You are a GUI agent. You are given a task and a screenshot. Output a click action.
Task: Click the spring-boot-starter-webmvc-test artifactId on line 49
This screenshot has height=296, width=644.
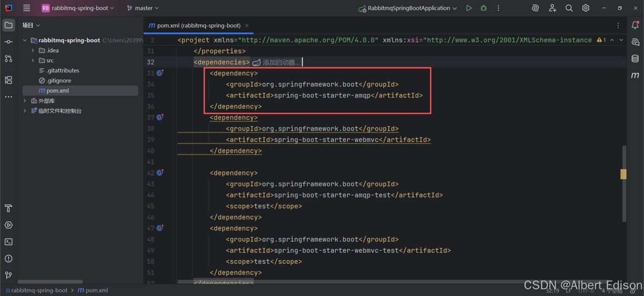click(336, 250)
